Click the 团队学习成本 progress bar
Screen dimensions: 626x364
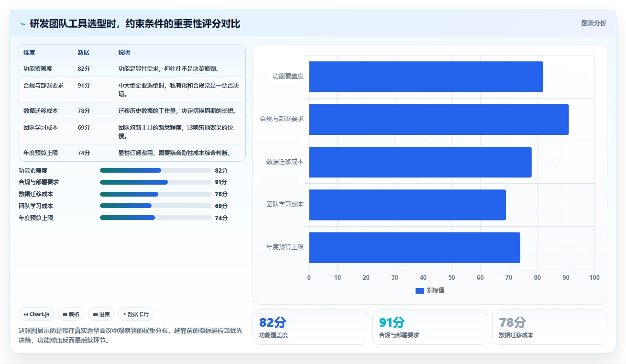point(155,206)
